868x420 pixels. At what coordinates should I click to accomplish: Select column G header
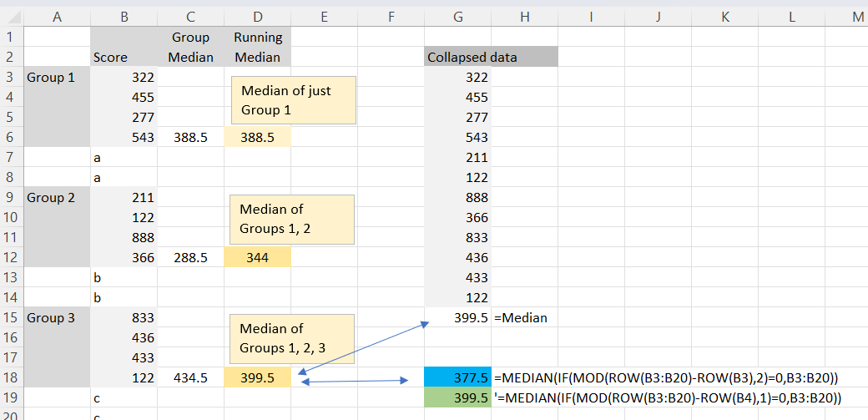pyautogui.click(x=458, y=18)
